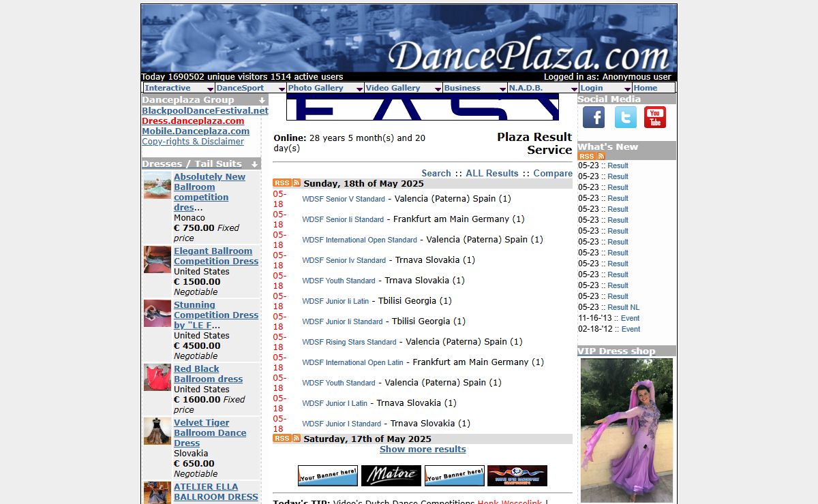Image resolution: width=818 pixels, height=504 pixels.
Task: Click the ALL Results link
Action: tap(492, 173)
